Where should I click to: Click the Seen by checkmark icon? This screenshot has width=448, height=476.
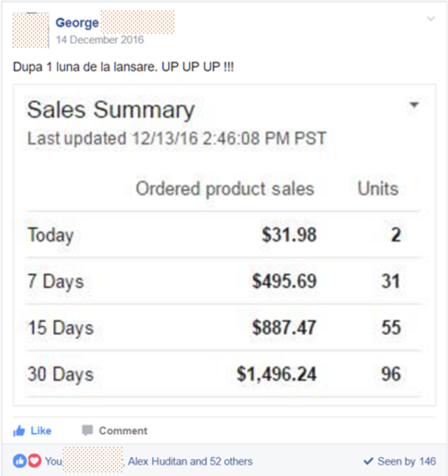tap(368, 461)
